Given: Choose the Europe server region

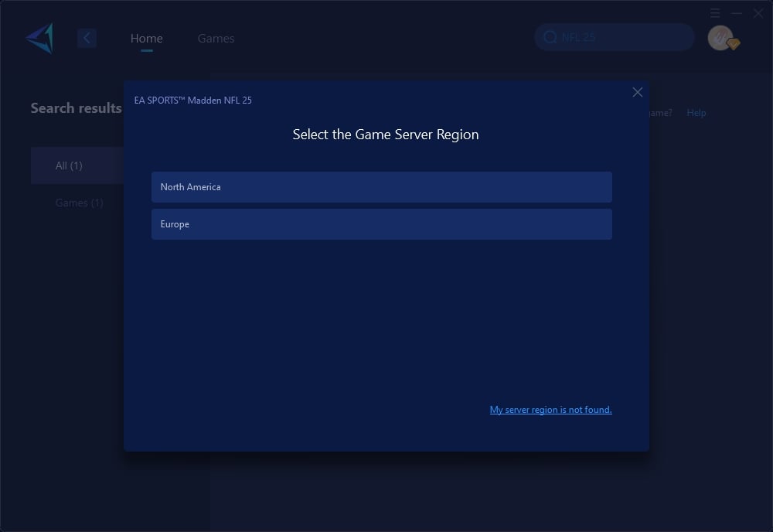Looking at the screenshot, I should click(382, 224).
